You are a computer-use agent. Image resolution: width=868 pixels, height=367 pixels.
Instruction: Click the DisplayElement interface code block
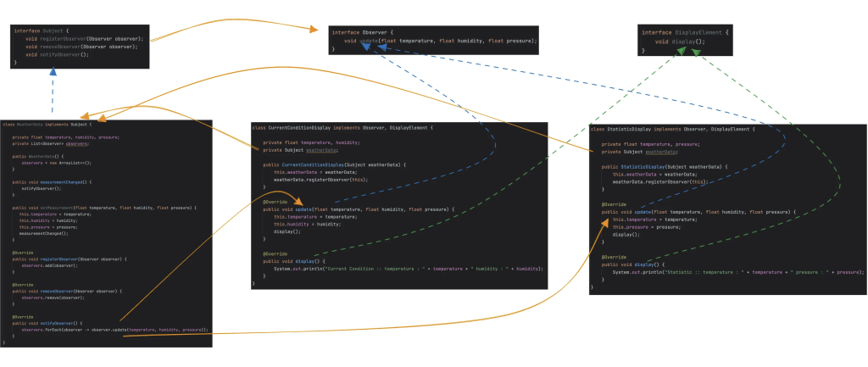pyautogui.click(x=684, y=41)
